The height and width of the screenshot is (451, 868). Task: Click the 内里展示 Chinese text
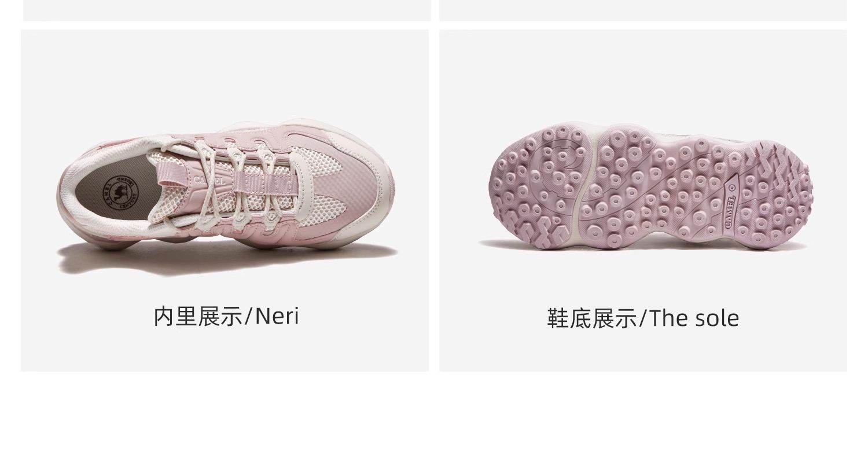198,317
